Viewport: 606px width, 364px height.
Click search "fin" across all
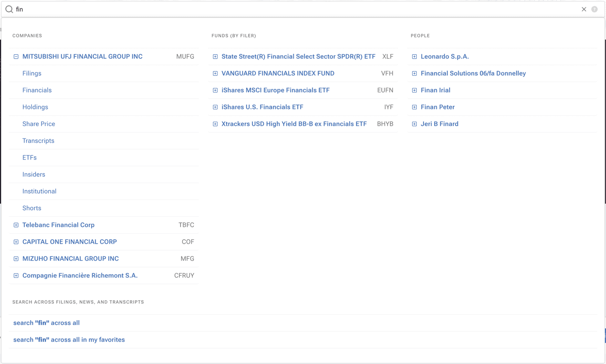coord(47,323)
